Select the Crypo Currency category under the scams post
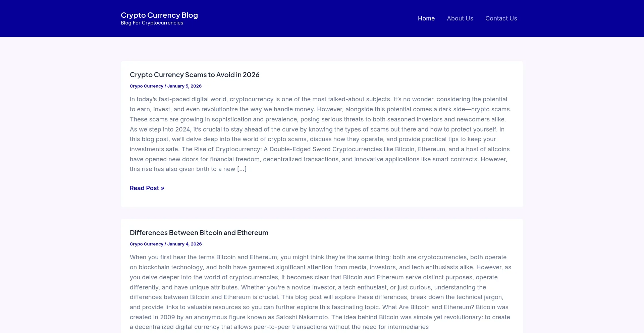644x333 pixels. (146, 86)
